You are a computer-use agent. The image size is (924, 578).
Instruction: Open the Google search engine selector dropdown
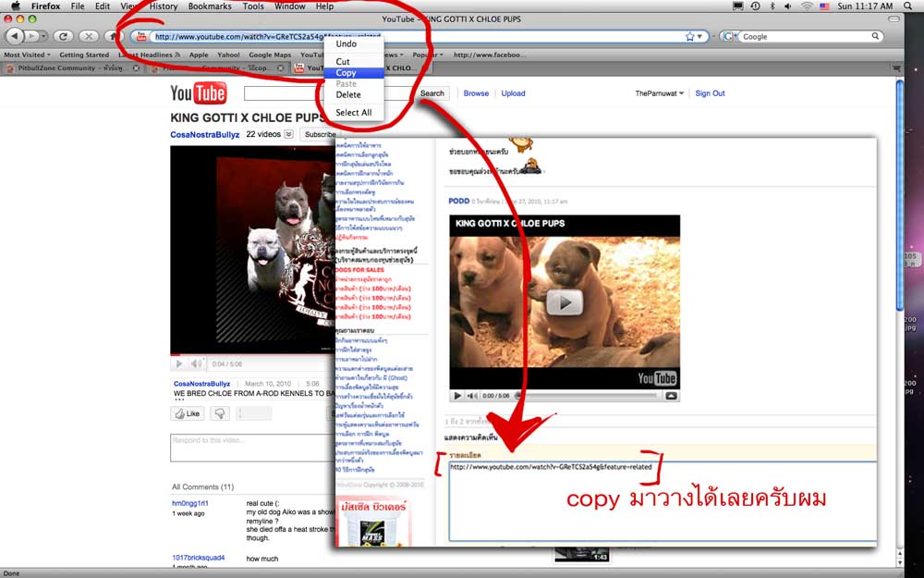point(729,37)
